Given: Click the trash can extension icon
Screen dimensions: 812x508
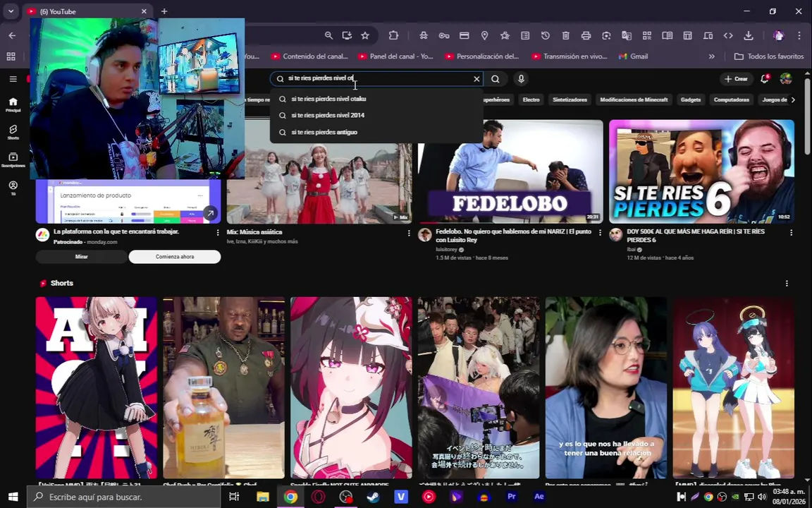Looking at the screenshot, I should tap(565, 35).
